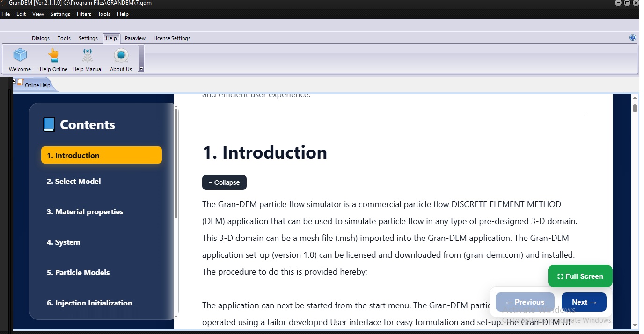Switch to the Dialogs ribbon tab

coord(41,38)
